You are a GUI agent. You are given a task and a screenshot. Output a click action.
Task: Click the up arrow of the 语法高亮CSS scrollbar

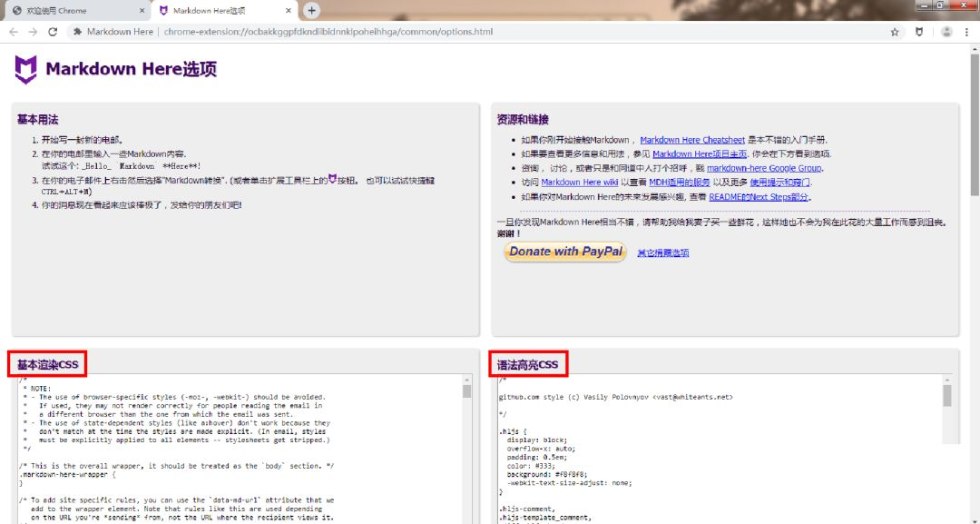[x=947, y=380]
